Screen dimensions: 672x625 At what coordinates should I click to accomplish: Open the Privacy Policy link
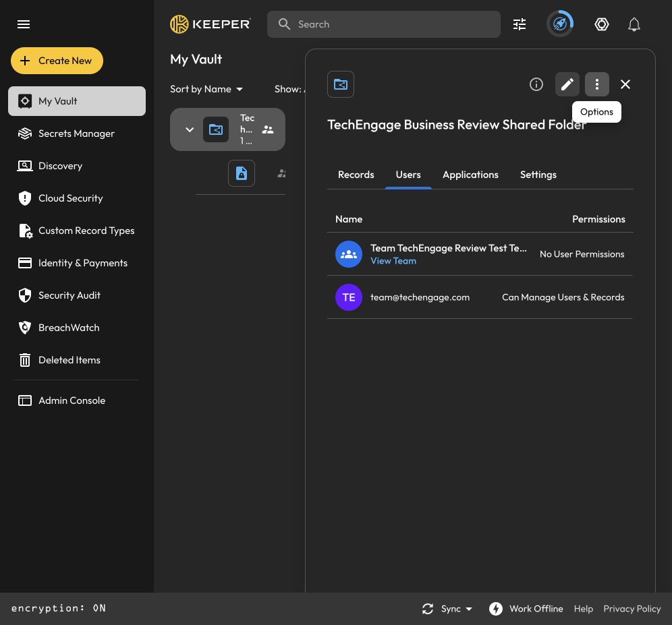(x=632, y=609)
